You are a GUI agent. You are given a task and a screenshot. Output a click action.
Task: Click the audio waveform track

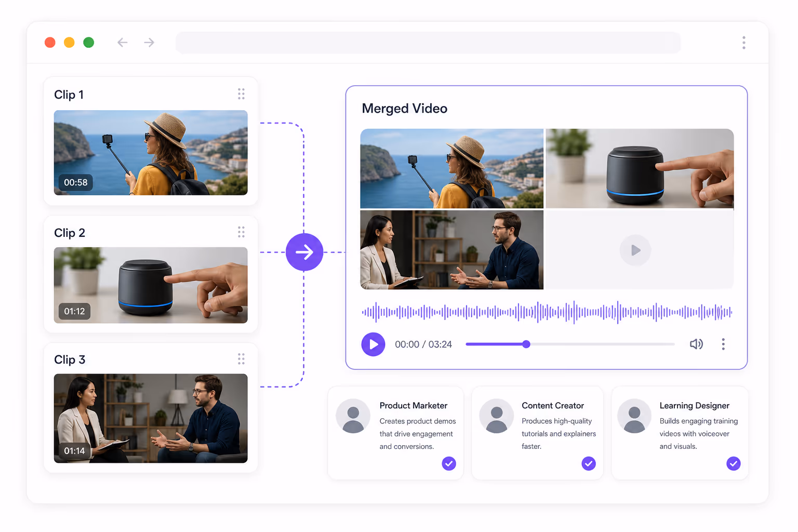coord(547,312)
